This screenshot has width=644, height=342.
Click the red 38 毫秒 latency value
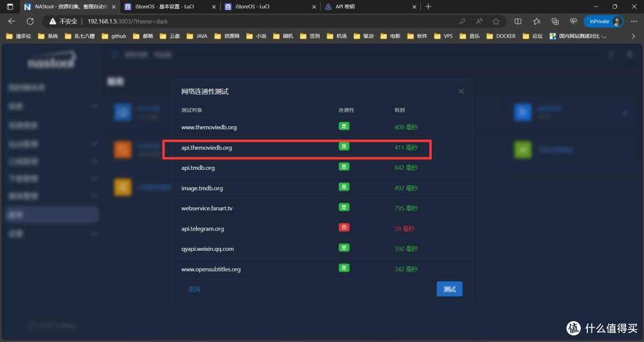click(x=404, y=229)
